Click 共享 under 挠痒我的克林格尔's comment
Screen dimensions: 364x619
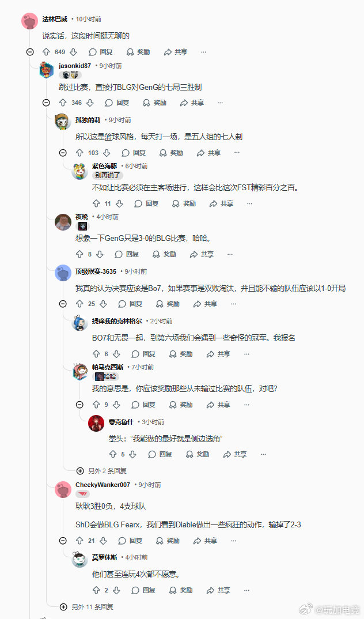pos(218,354)
